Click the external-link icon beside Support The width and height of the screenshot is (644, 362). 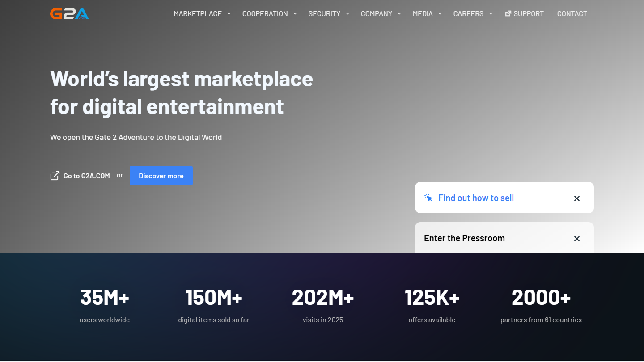(x=508, y=13)
